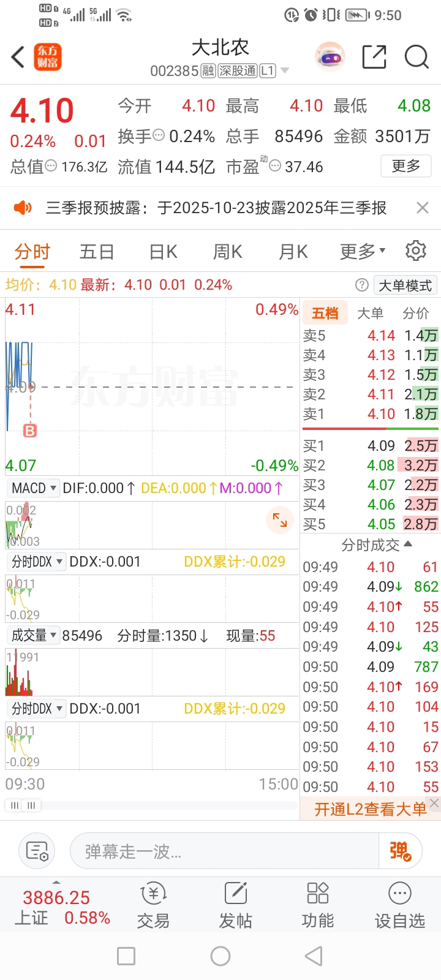Open the comment list icon
Screen dimensions: 441x980
click(x=37, y=851)
